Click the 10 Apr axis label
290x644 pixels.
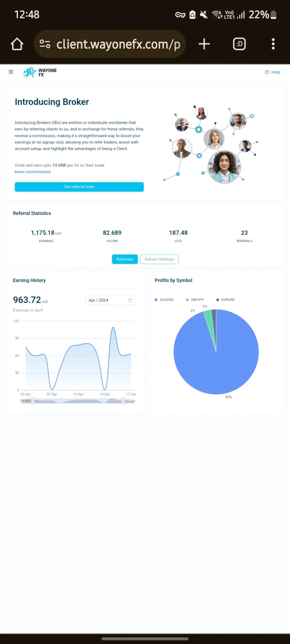coord(78,394)
